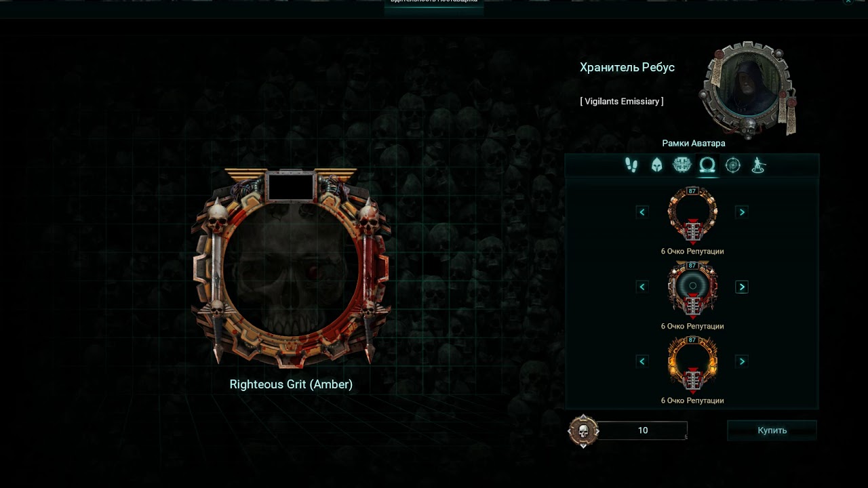This screenshot has width=868, height=488.
Task: Show next frame in the first row
Action: 742,212
